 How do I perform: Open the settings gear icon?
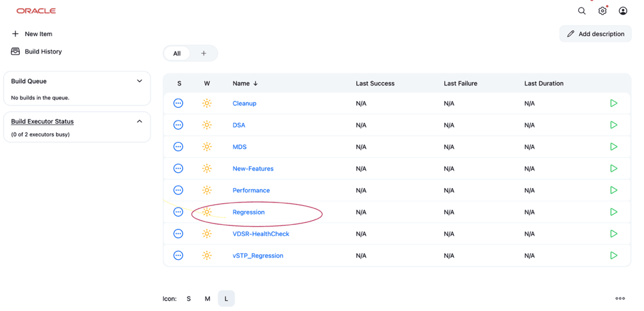coord(602,11)
